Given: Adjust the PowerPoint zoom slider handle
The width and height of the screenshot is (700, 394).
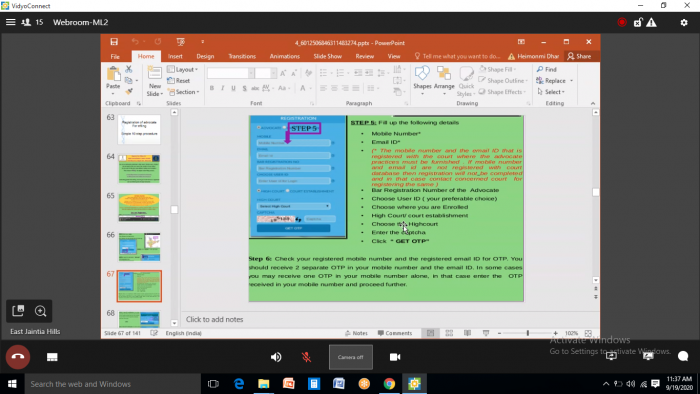Looking at the screenshot, I should [x=528, y=333].
